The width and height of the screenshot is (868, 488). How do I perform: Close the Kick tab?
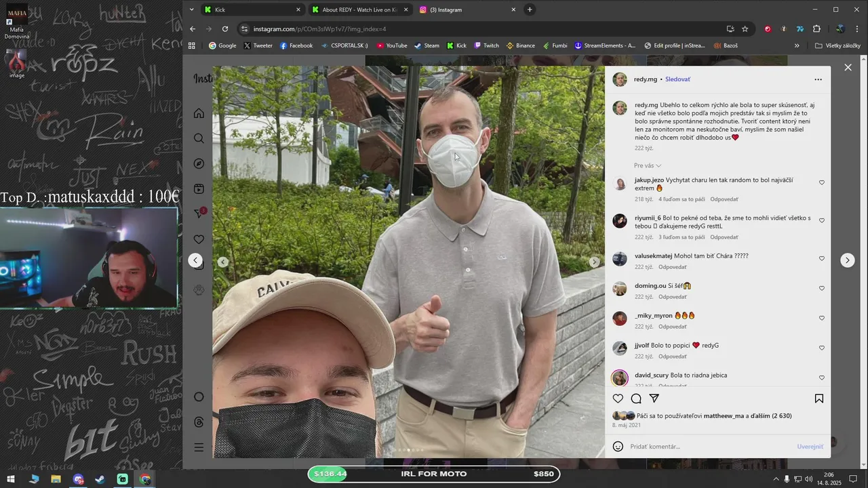[x=298, y=9]
